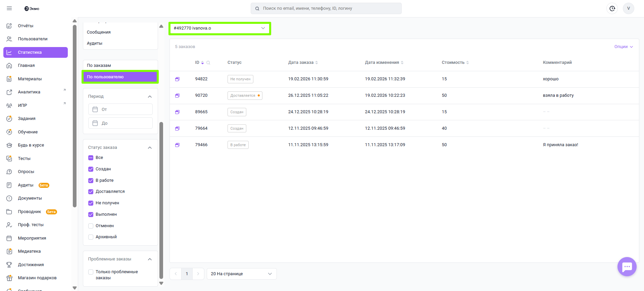644x291 pixels.
Task: Collapse the Период filter section
Action: (150, 96)
